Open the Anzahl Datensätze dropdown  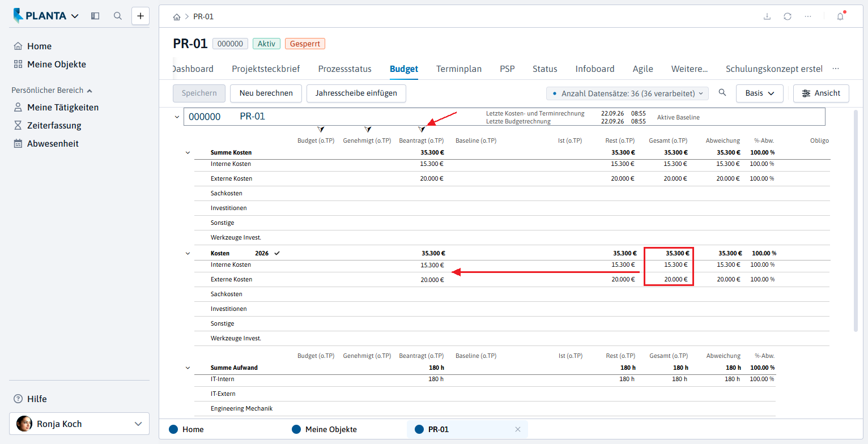[627, 93]
